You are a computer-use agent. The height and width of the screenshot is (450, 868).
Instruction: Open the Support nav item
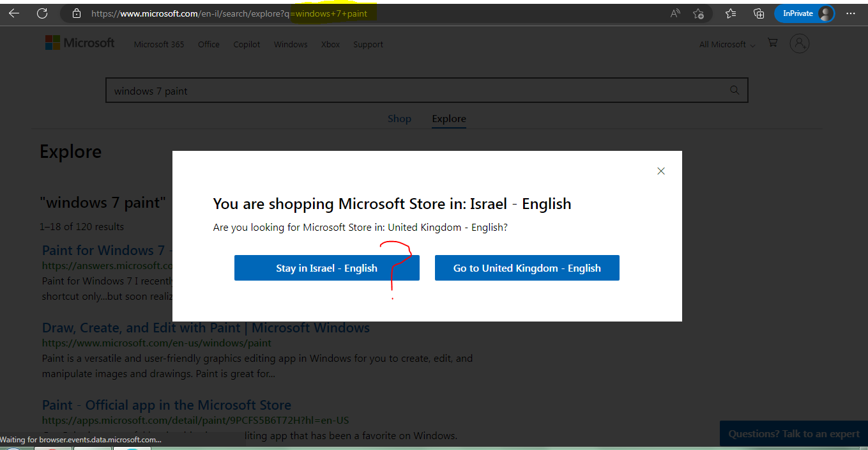(368, 45)
